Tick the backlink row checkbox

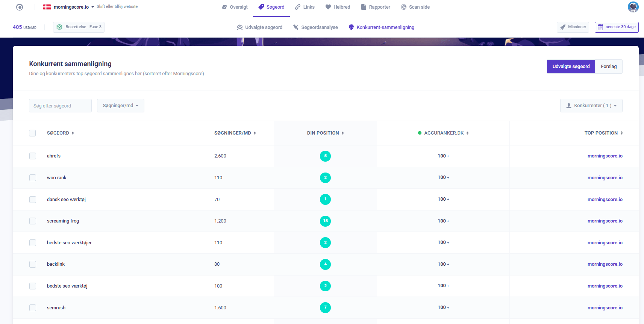[x=33, y=264]
